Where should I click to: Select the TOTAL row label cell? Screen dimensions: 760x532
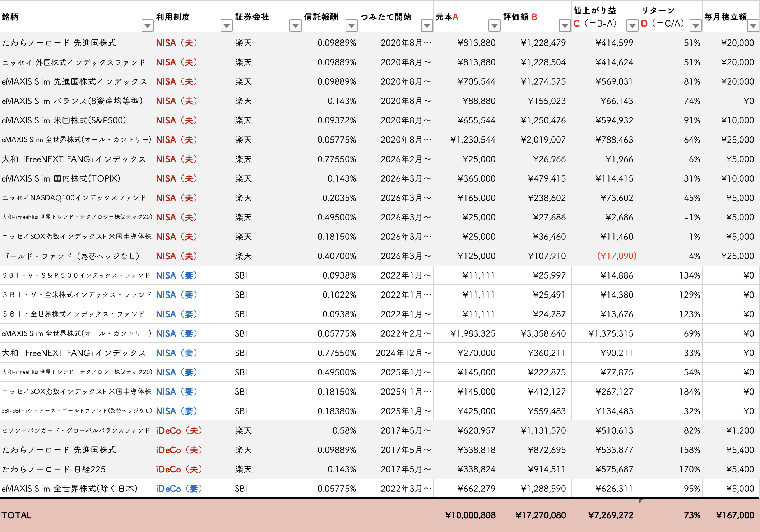click(x=77, y=515)
